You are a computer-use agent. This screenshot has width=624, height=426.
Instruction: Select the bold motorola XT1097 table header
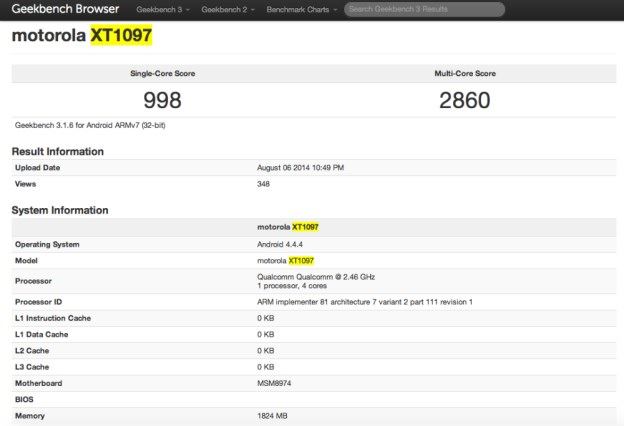pyautogui.click(x=288, y=227)
